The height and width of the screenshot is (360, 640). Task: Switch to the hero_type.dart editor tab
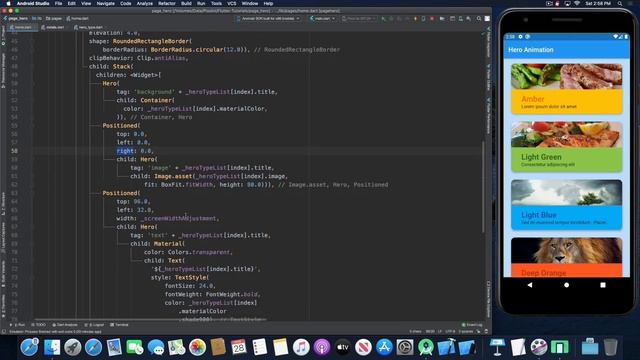point(89,27)
